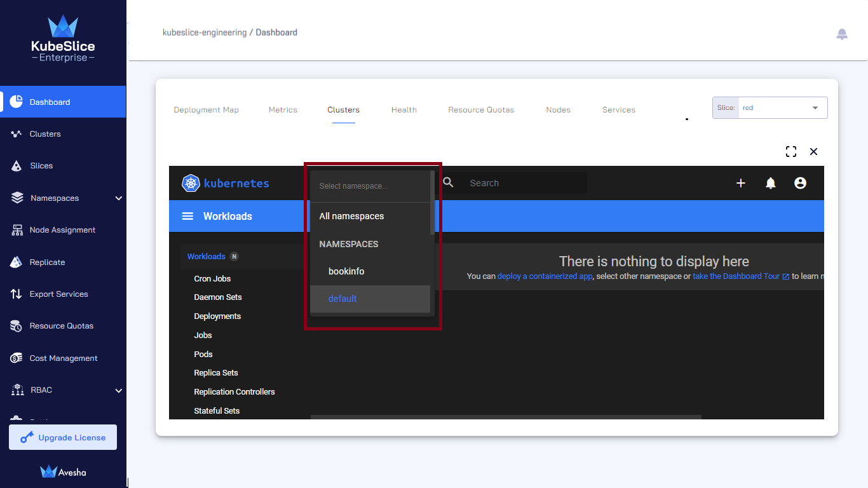Open the Services tab

tap(619, 110)
